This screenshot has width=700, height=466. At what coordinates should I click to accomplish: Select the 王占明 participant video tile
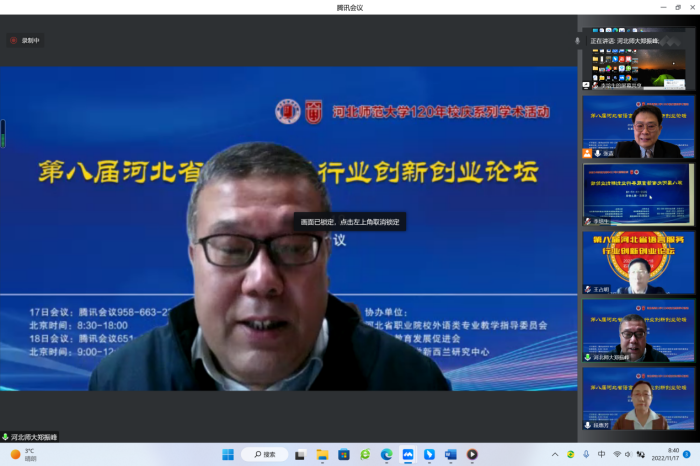click(638, 263)
